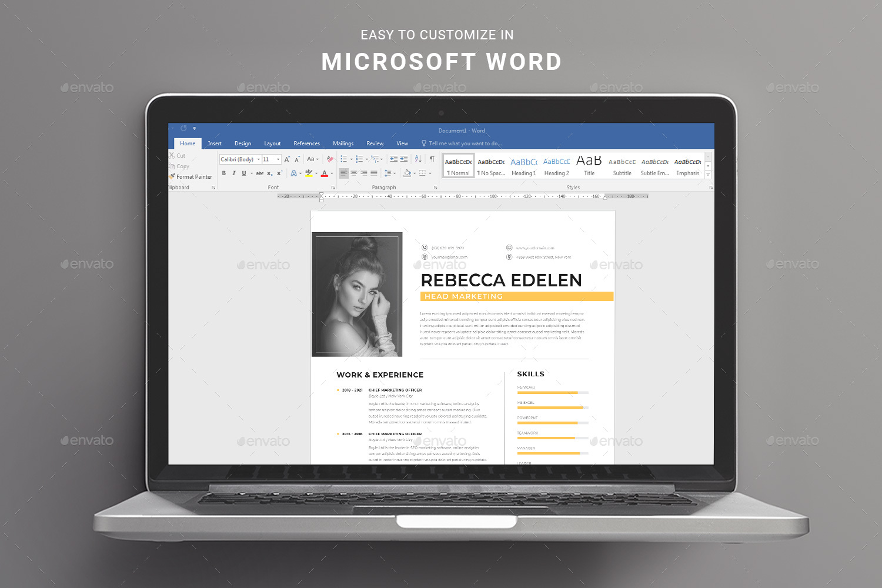Click the Sort A-Z icon
The image size is (882, 588).
tap(418, 159)
